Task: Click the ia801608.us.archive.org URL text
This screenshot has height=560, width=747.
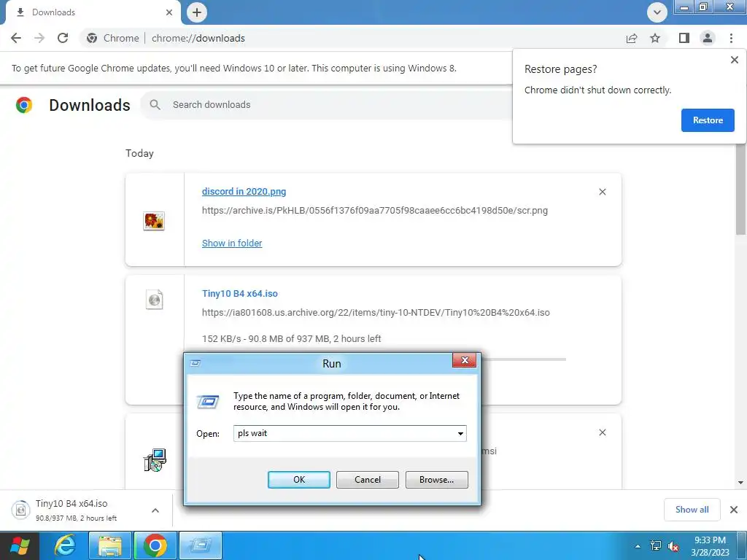Action: [x=376, y=313]
